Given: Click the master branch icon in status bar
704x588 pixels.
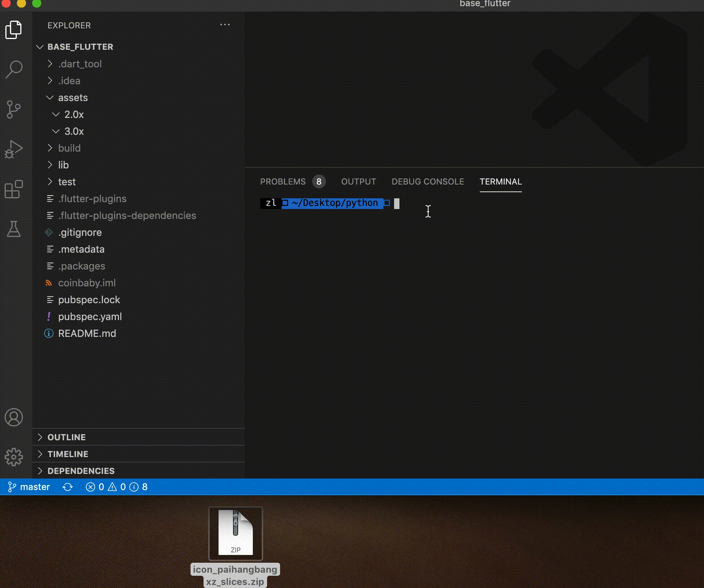Looking at the screenshot, I should tap(12, 487).
